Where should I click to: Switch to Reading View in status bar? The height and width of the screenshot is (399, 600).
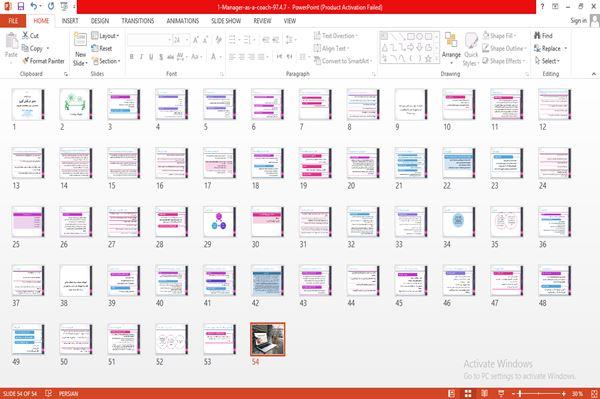(484, 393)
